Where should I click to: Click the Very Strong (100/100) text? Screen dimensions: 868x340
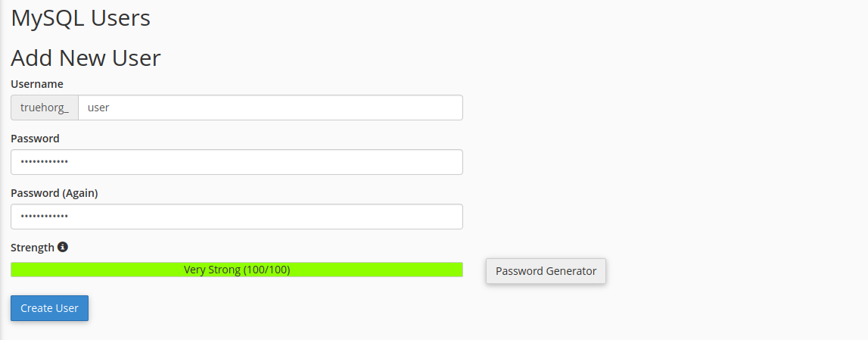coord(237,270)
